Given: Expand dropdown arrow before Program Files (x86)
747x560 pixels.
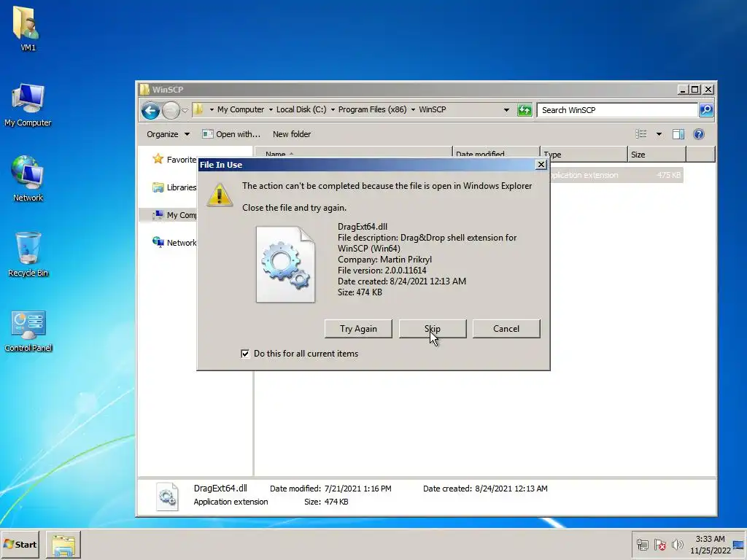Looking at the screenshot, I should tap(333, 110).
